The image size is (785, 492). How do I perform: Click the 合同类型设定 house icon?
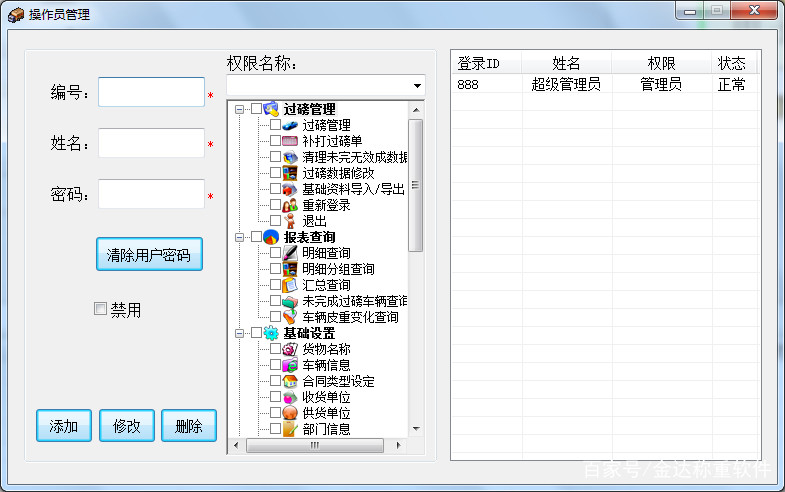[290, 381]
